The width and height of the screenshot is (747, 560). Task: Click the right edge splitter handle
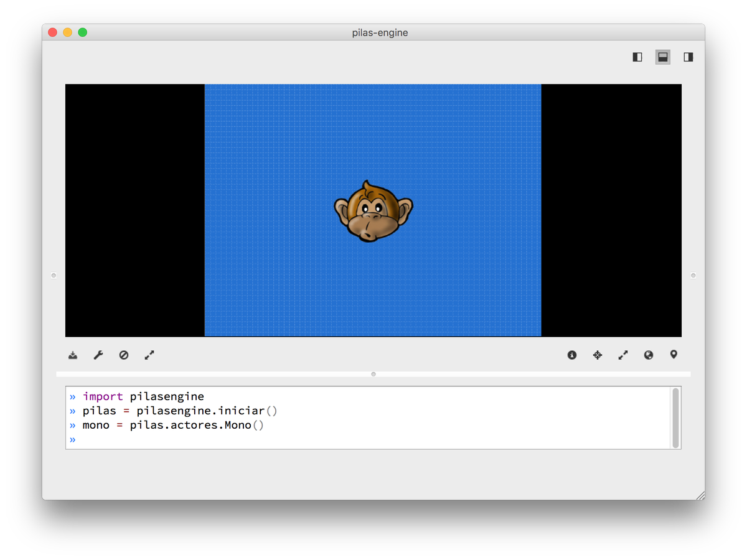693,275
